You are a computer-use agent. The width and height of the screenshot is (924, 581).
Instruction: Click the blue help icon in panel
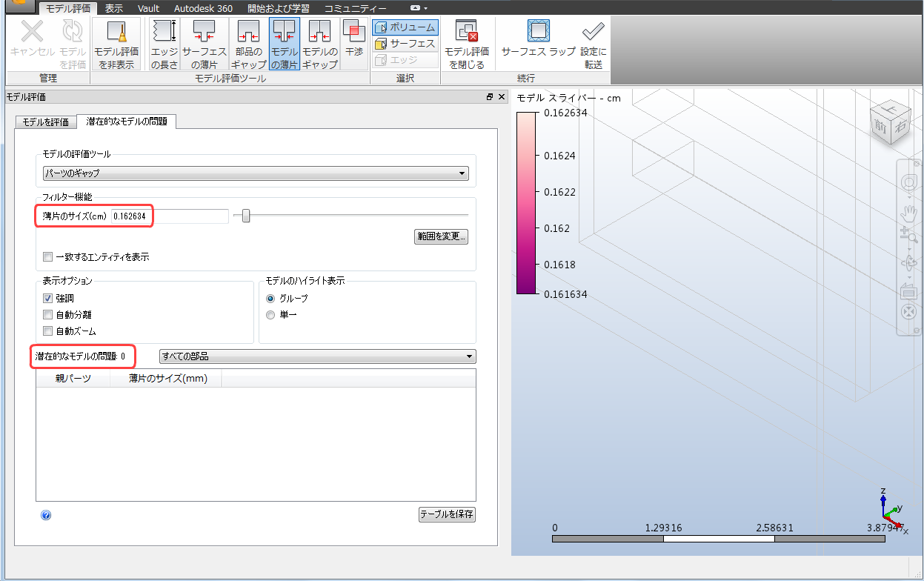(x=46, y=515)
